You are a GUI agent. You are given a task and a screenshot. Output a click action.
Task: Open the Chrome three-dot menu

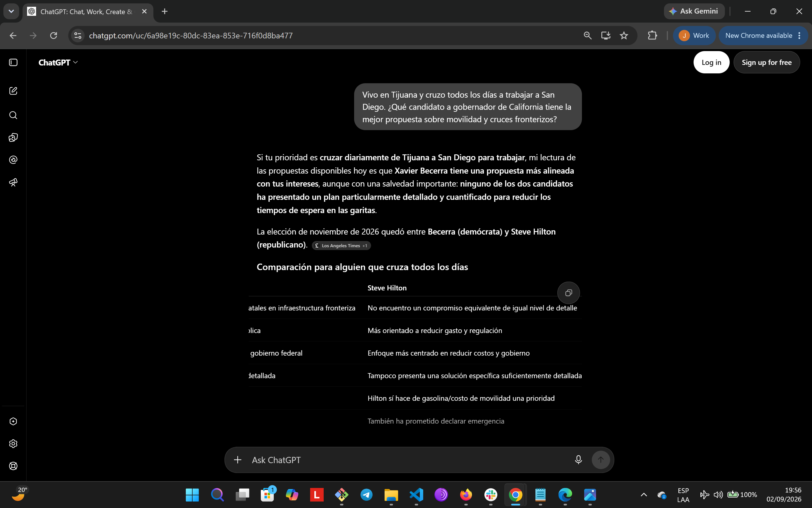[800, 36]
